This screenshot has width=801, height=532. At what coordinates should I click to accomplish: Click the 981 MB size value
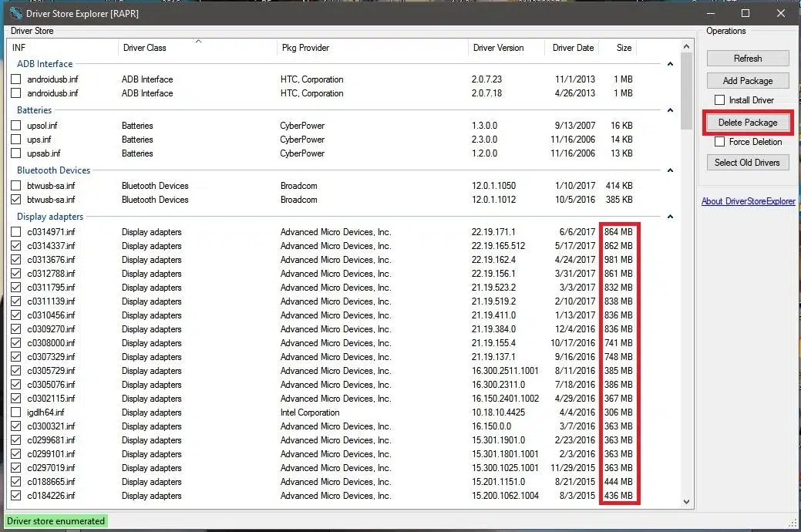(x=618, y=260)
